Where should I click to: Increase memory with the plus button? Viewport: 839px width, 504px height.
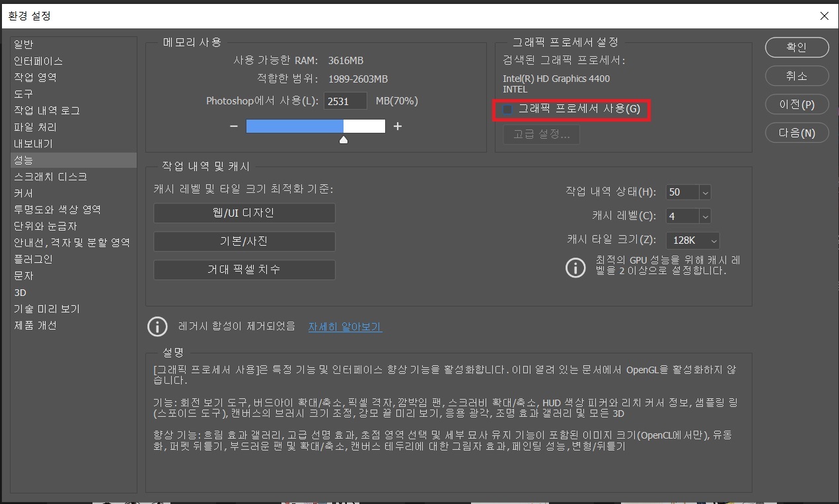[x=398, y=126]
